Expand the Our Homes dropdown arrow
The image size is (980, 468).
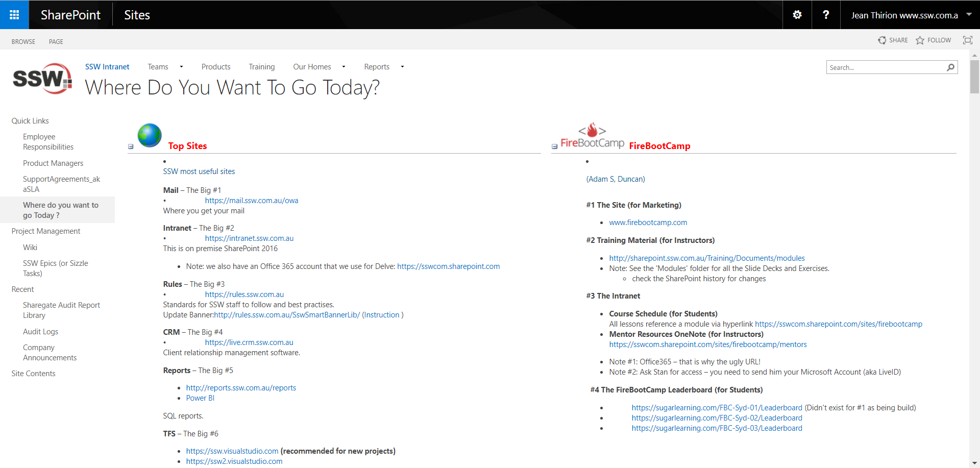[344, 67]
